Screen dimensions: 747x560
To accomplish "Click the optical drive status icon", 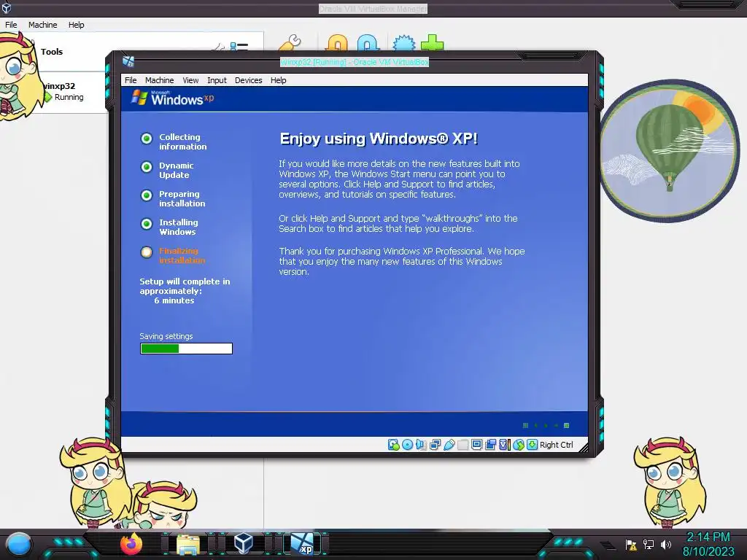I will [407, 445].
